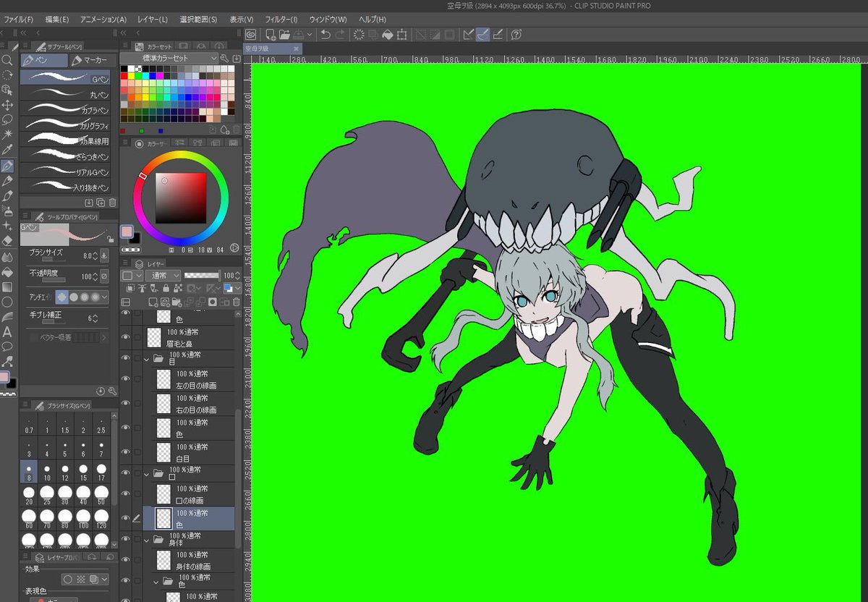The height and width of the screenshot is (602, 868).
Task: Click the main drawing color swatch
Action: point(127,232)
